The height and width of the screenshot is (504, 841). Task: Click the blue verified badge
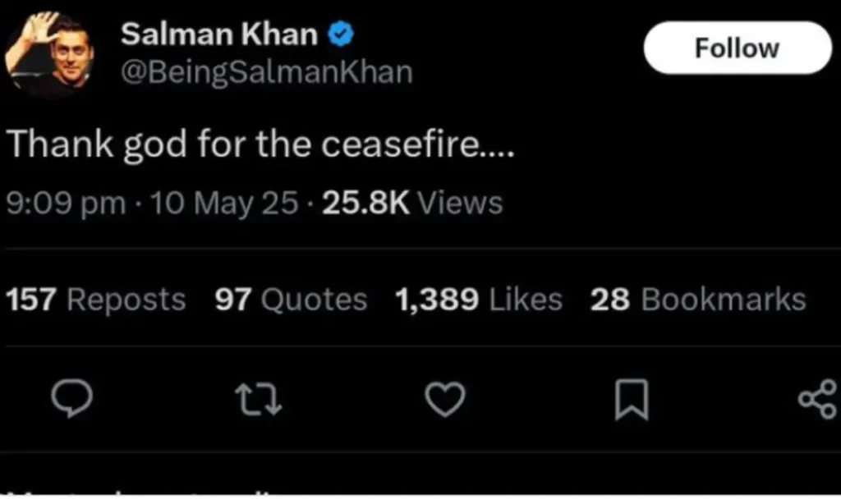pyautogui.click(x=339, y=33)
